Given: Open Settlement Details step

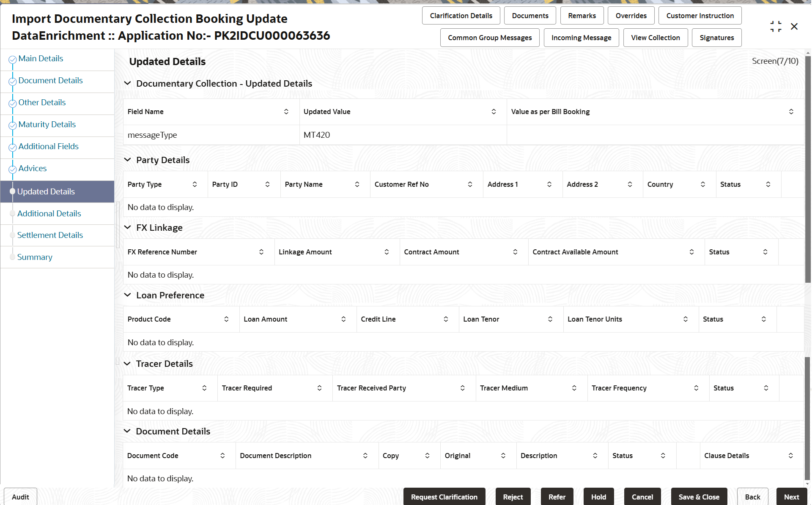Looking at the screenshot, I should tap(50, 235).
